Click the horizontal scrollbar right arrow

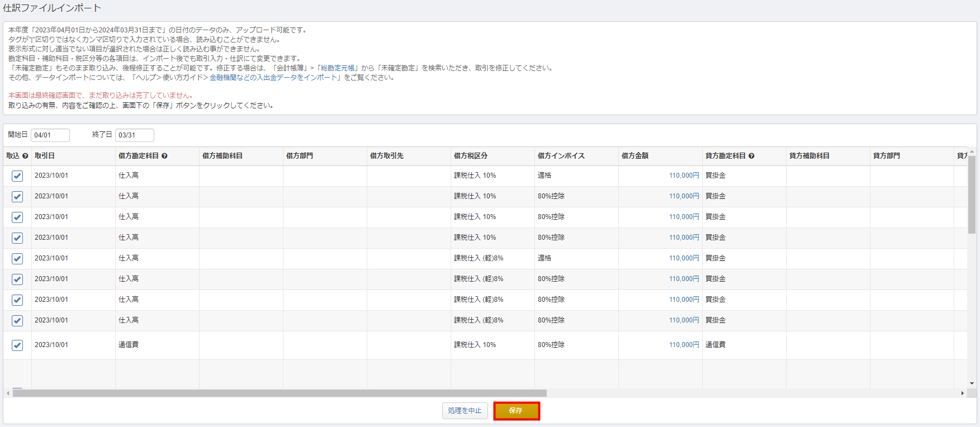click(x=962, y=393)
